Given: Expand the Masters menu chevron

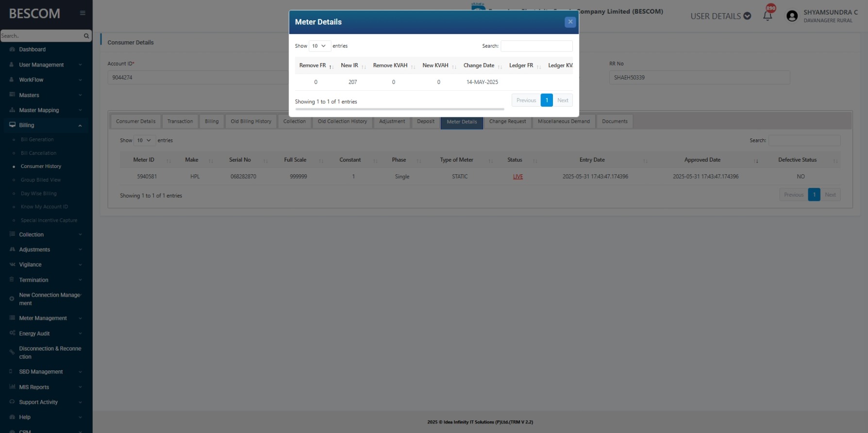Looking at the screenshot, I should [80, 95].
